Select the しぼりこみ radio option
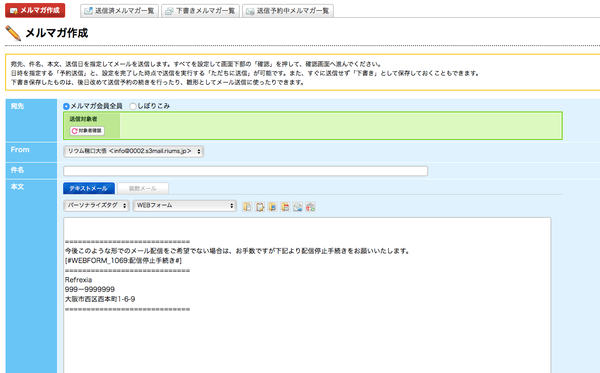This screenshot has height=373, width=600. click(x=133, y=106)
